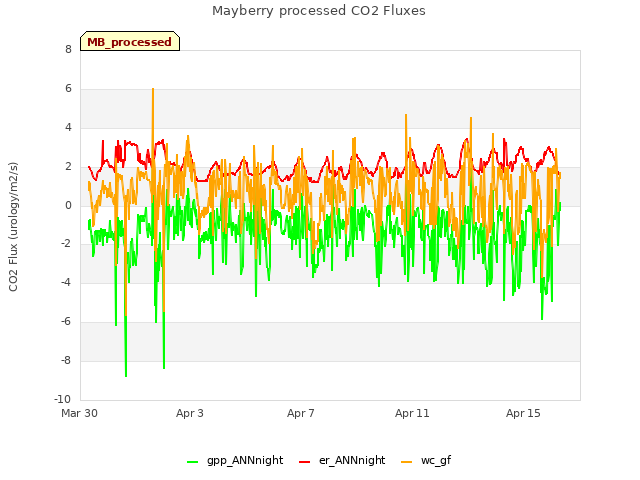Image resolution: width=640 pixels, height=480 pixels.
Task: Toggle the wc_gf legend entry
Action: point(426,460)
